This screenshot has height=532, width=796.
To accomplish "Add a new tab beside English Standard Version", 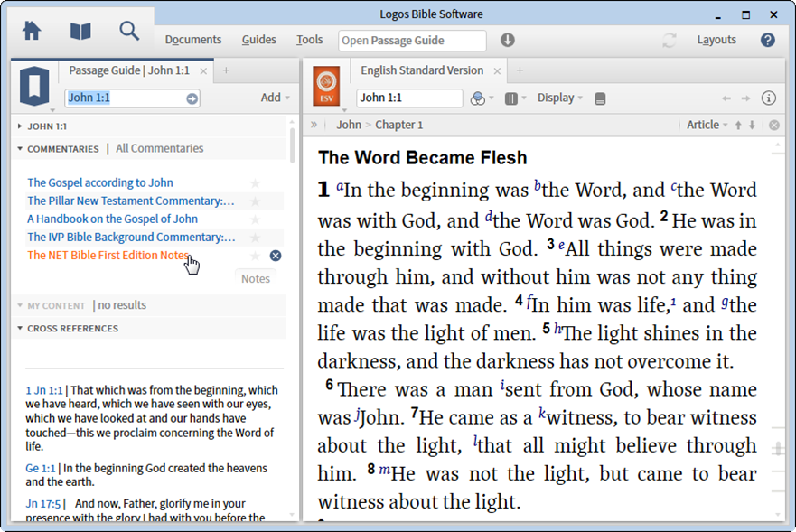I will click(520, 70).
